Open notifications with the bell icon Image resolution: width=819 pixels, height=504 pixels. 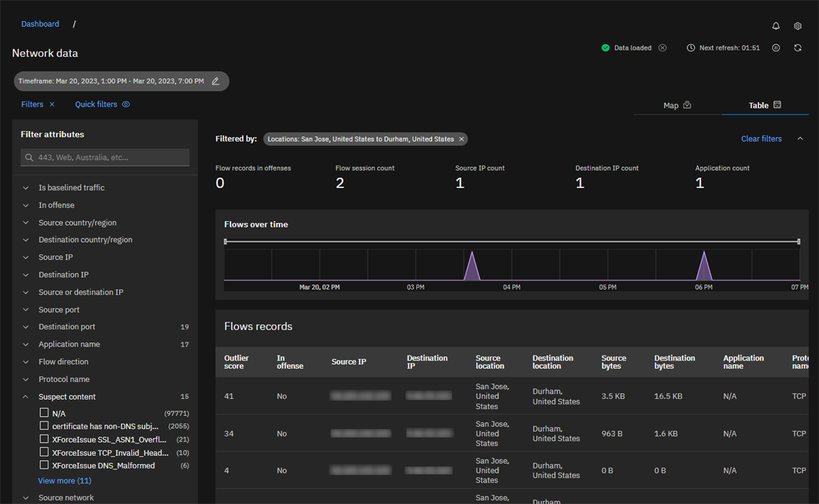776,25
